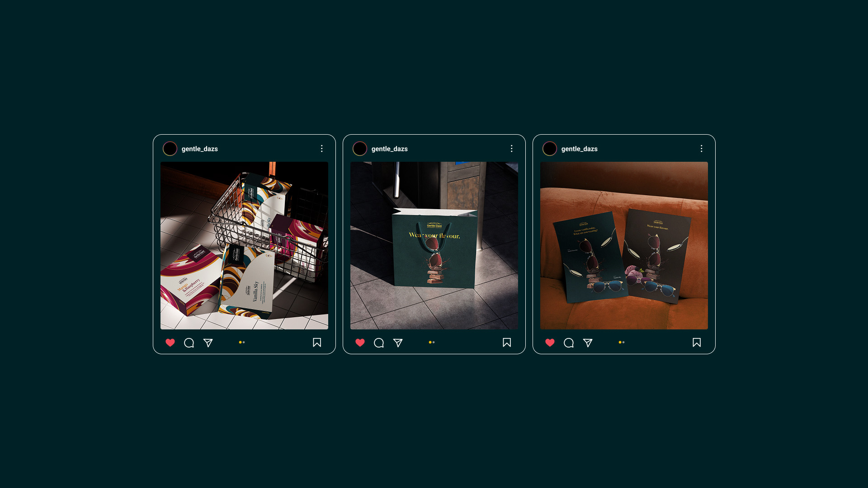Select second carousel dot on first post
This screenshot has height=488, width=868.
[x=244, y=343]
